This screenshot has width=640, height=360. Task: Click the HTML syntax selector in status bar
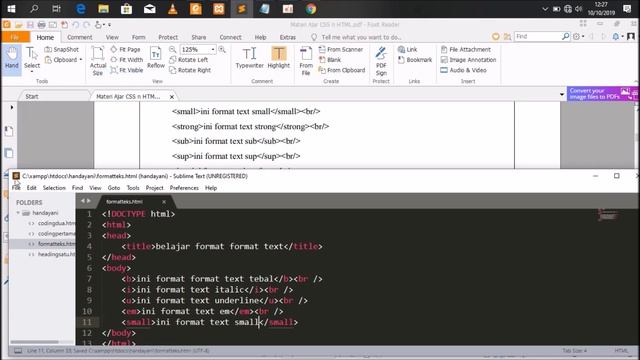[621, 351]
